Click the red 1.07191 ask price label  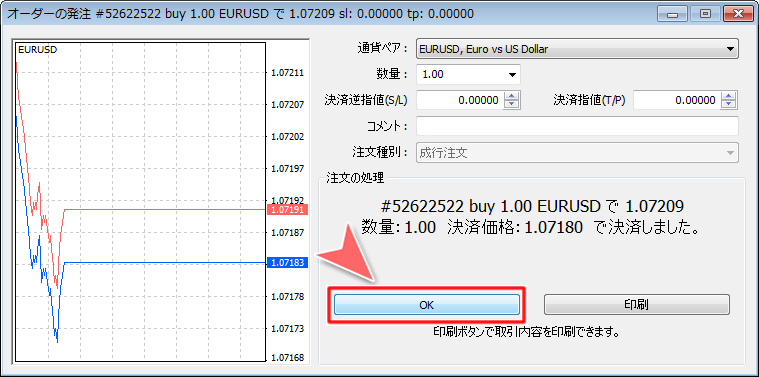pyautogui.click(x=288, y=210)
